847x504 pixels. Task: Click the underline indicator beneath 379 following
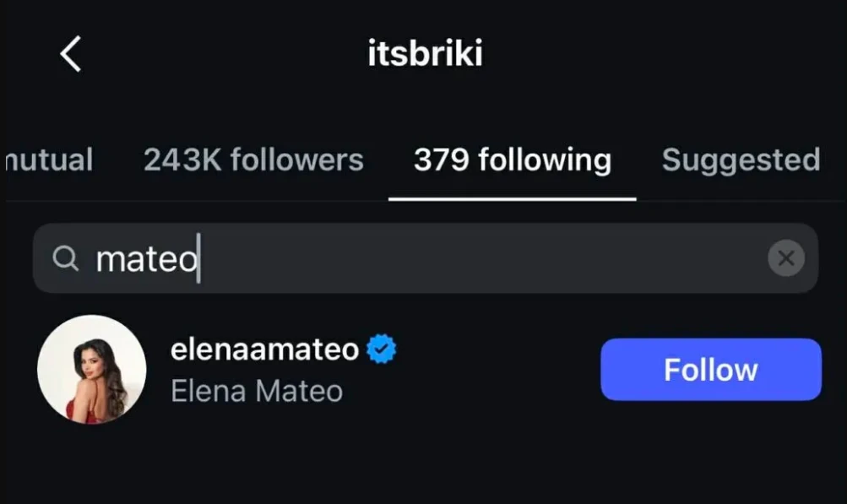512,199
